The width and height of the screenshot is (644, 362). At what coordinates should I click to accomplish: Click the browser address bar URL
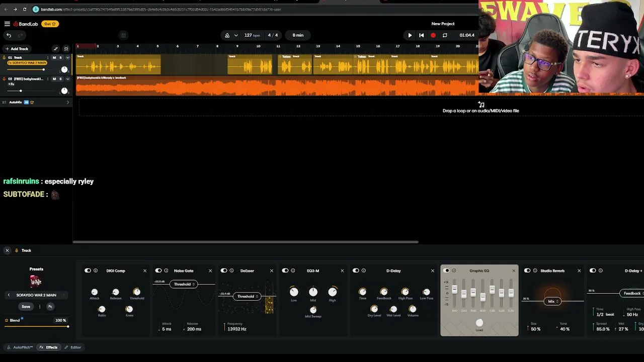[x=161, y=9]
